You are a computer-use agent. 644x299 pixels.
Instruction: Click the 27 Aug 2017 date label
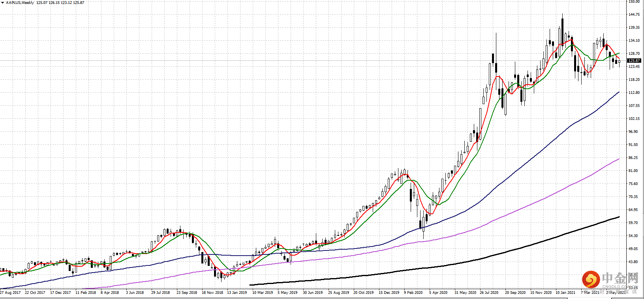10,293
